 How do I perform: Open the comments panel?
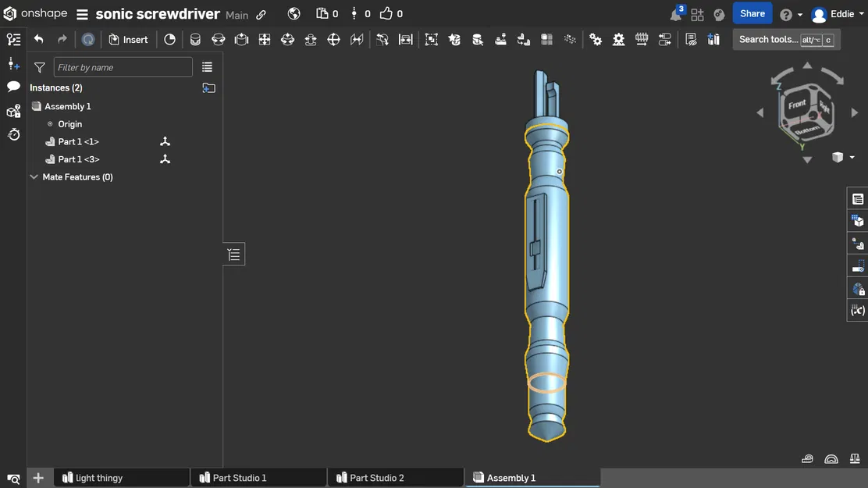[13, 87]
